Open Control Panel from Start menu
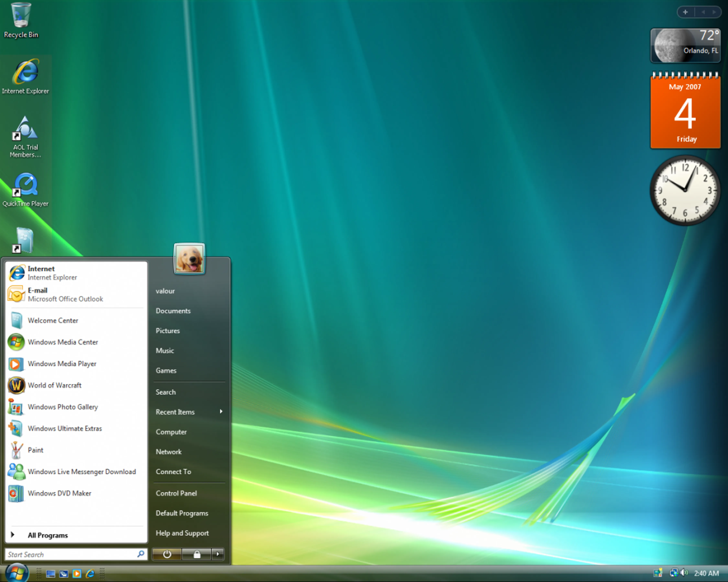 point(176,493)
